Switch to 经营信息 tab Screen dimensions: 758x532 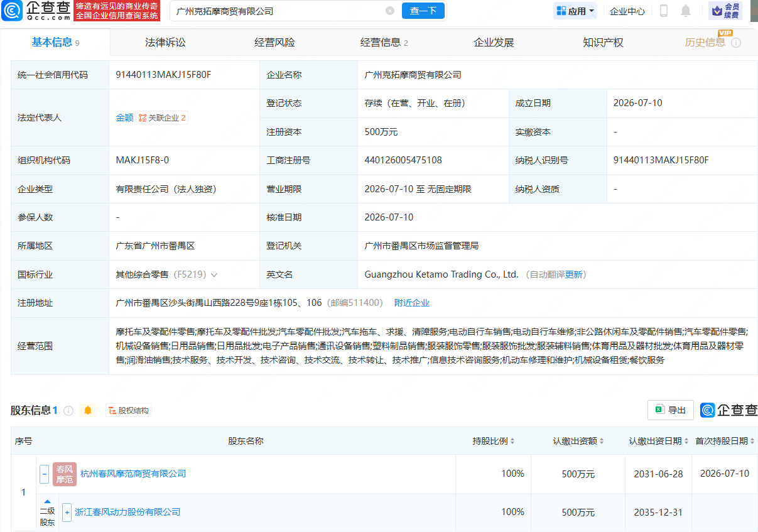(x=384, y=42)
